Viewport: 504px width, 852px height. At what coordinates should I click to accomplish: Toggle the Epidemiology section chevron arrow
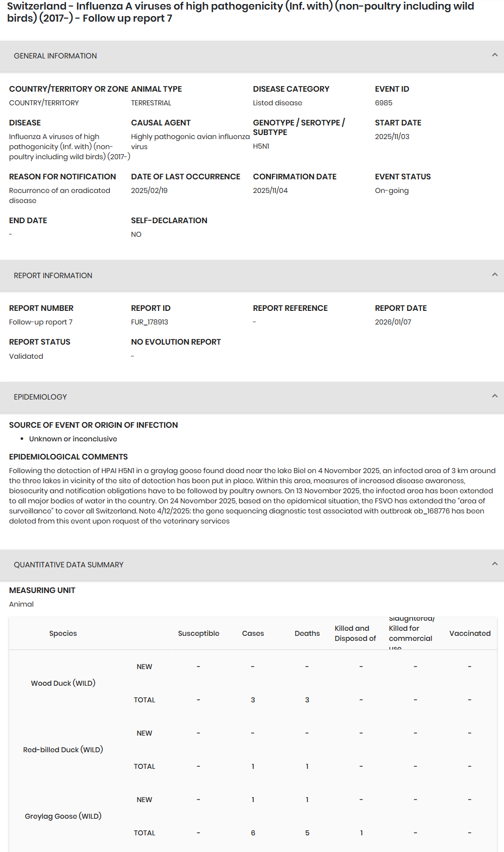(x=494, y=397)
